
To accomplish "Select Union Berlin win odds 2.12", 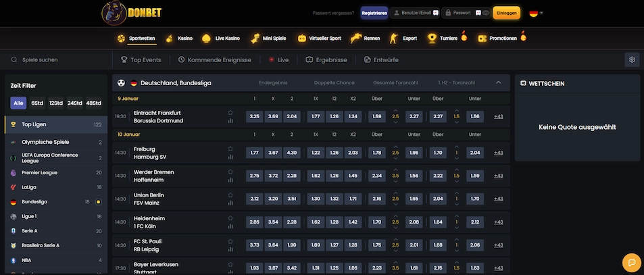I will tap(255, 199).
